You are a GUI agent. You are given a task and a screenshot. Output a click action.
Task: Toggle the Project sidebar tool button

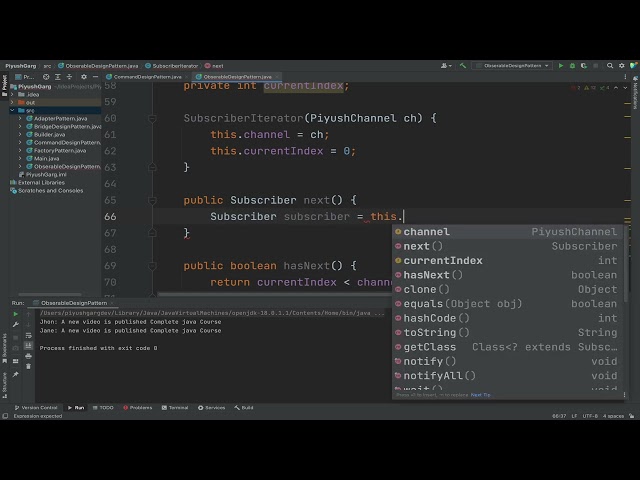tap(4, 85)
